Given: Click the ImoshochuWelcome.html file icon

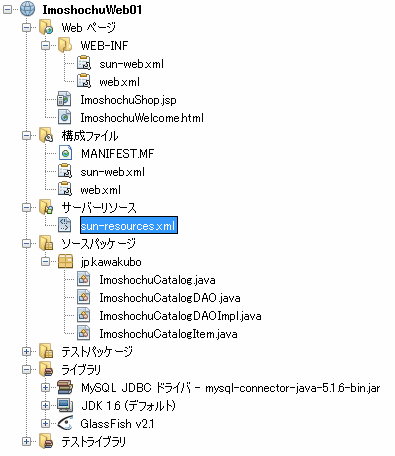Looking at the screenshot, I should tap(65, 117).
